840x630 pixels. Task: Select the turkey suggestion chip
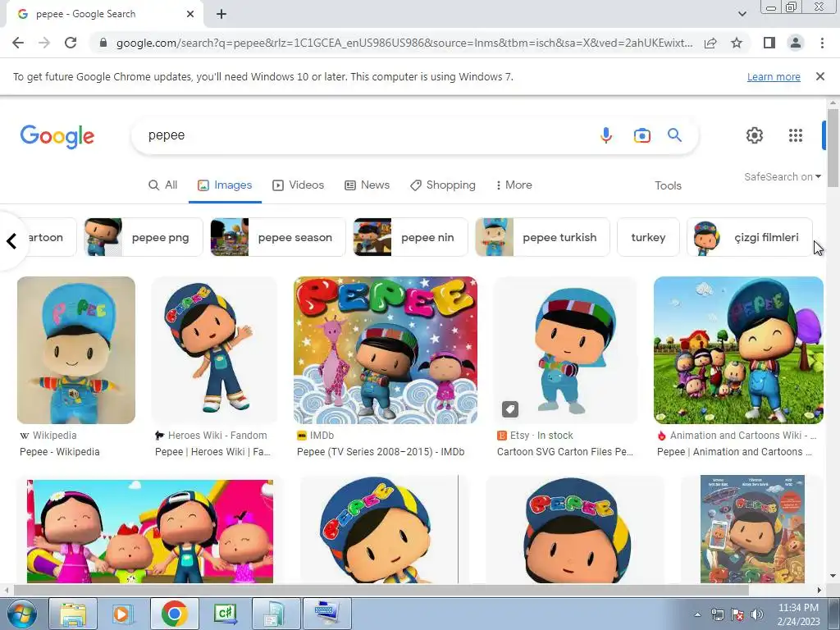click(648, 237)
